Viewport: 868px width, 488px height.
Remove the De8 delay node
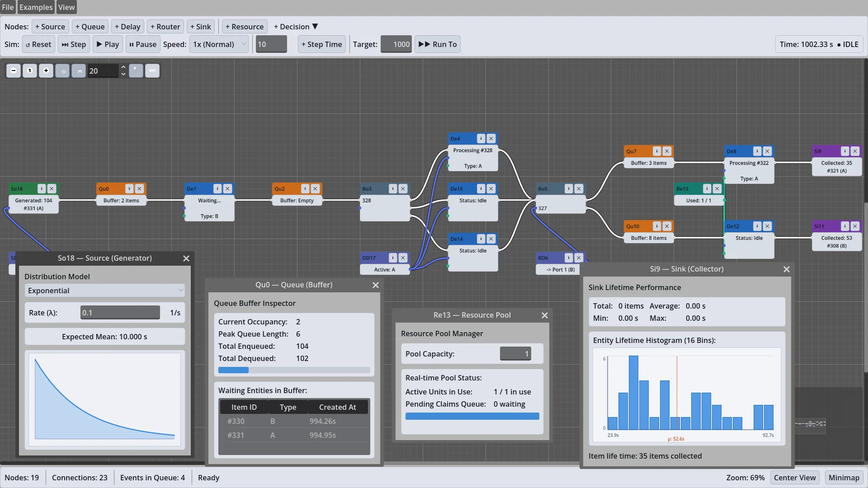[767, 151]
